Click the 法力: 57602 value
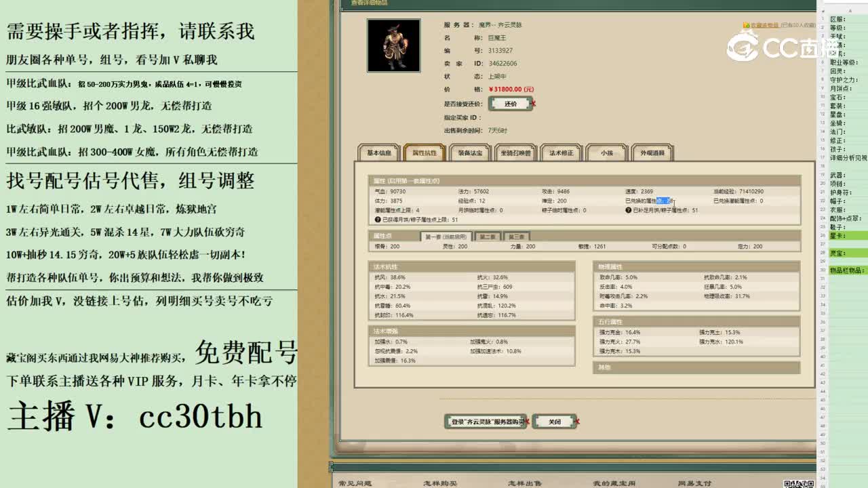Screen dimensions: 868x488 473,192
